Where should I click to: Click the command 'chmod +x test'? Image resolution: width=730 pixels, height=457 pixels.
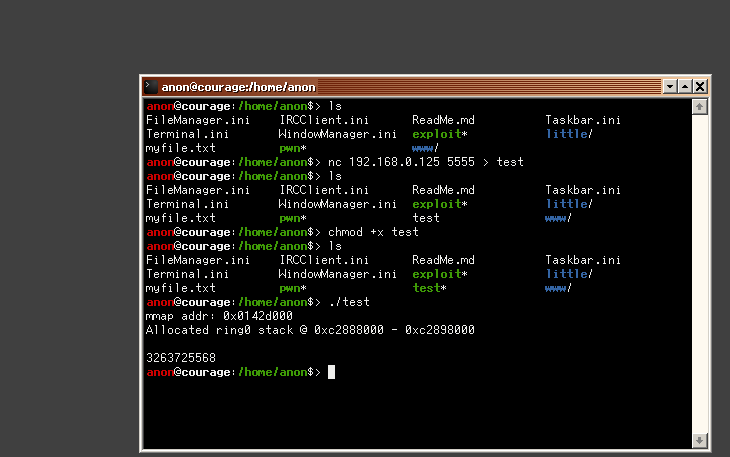[x=373, y=232]
